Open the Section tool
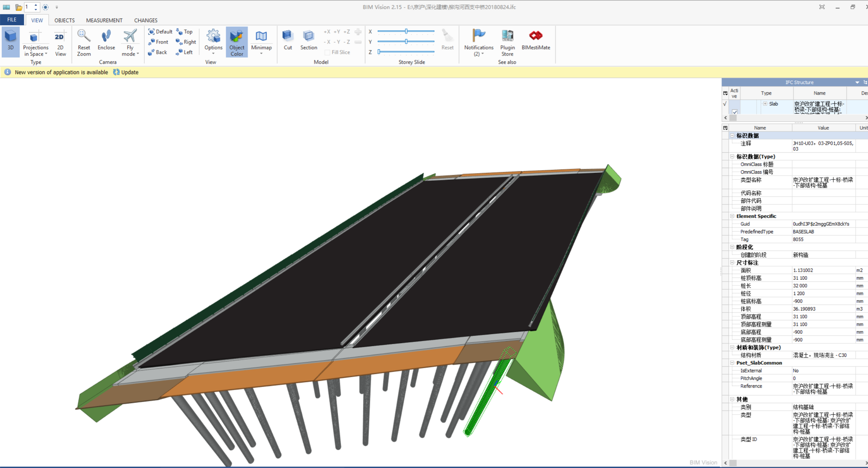This screenshot has width=868, height=468. (x=308, y=41)
